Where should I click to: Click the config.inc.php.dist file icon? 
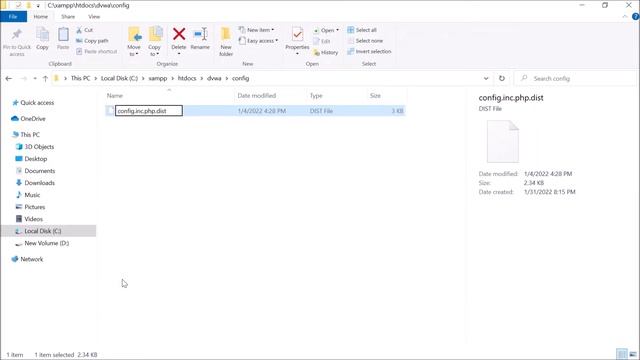pos(110,111)
